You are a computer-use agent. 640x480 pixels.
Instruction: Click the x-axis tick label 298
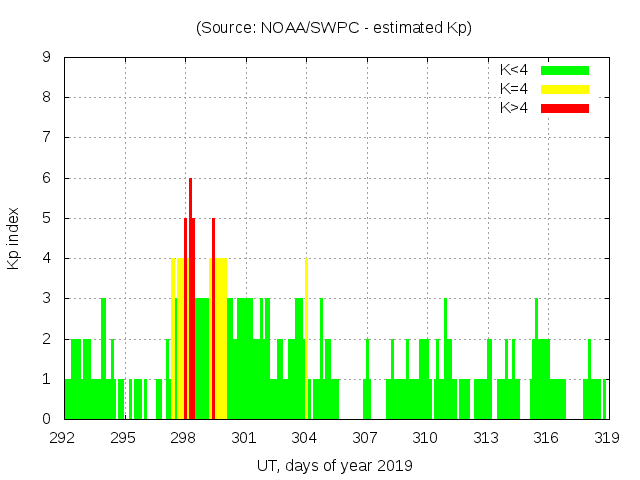click(x=184, y=437)
